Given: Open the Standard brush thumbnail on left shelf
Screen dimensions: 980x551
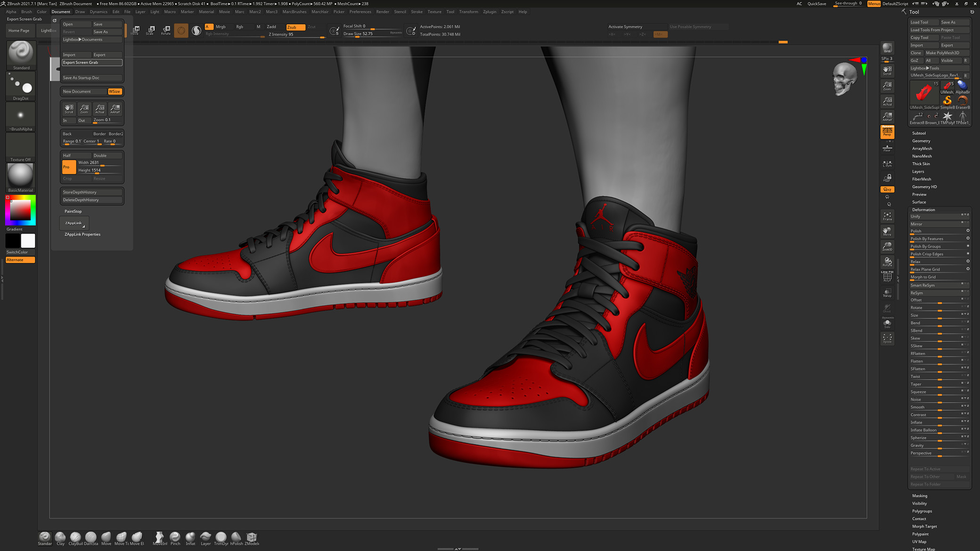Looking at the screenshot, I should (x=21, y=55).
